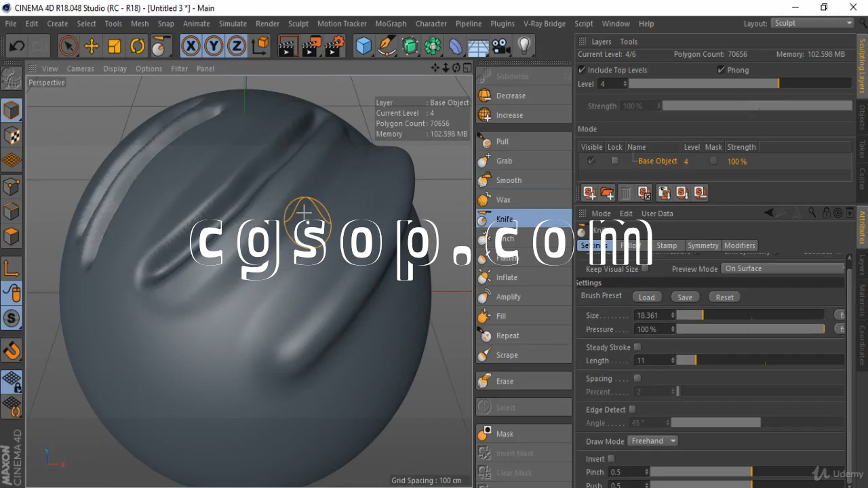Open Edit Render Settings icon
The width and height of the screenshot is (868, 488).
coord(334,46)
